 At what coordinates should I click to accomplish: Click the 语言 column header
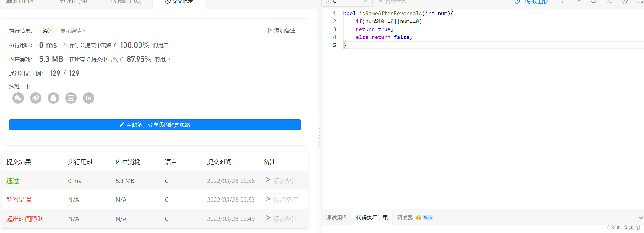click(171, 162)
